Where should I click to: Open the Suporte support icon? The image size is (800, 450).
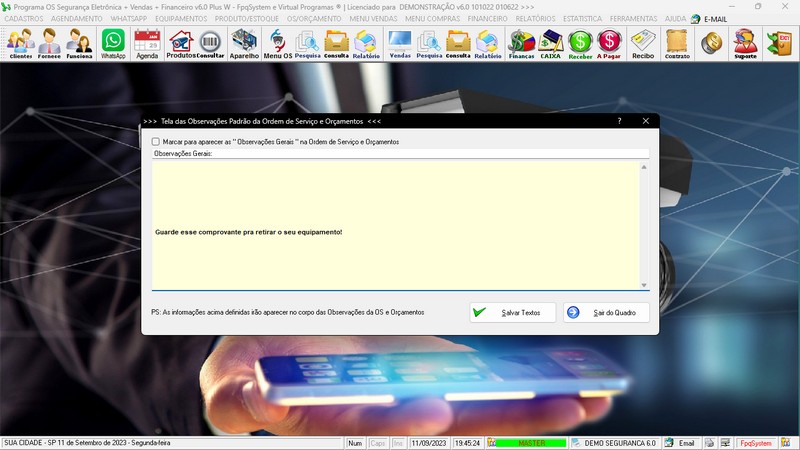pyautogui.click(x=745, y=43)
